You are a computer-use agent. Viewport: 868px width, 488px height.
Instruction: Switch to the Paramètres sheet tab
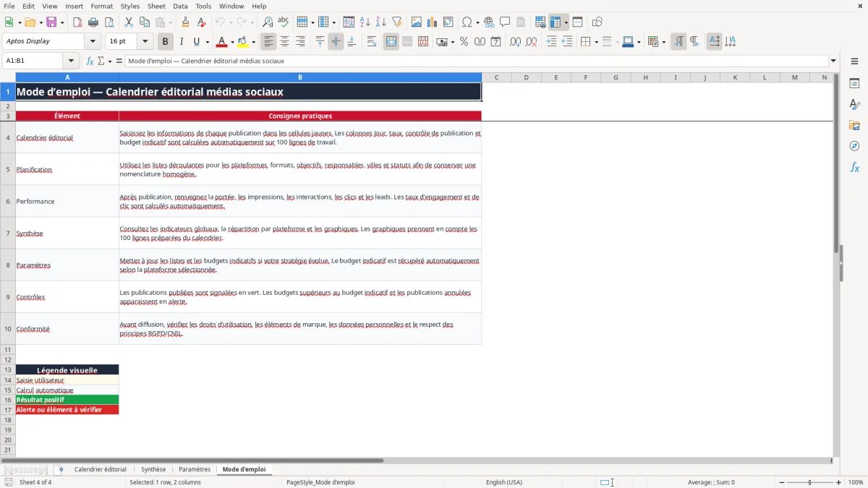click(195, 469)
